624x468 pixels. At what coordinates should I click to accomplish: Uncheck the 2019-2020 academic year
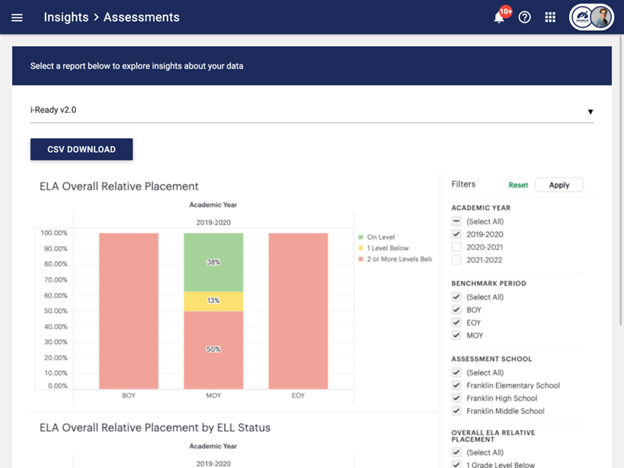click(456, 234)
